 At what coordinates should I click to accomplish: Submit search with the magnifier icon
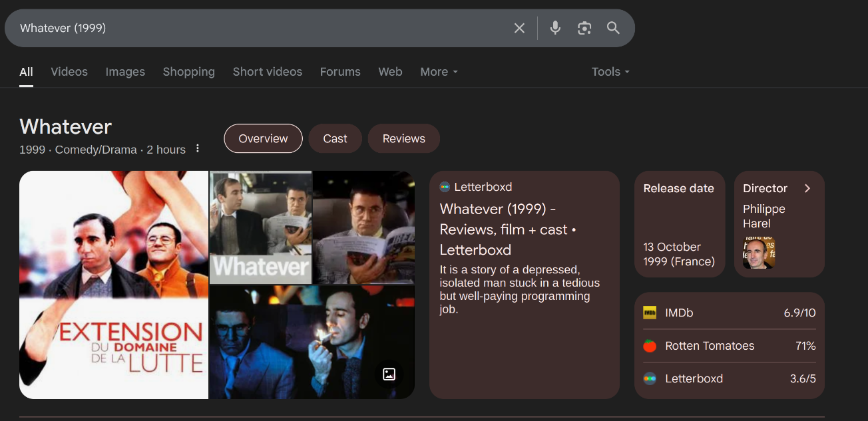[x=613, y=28]
